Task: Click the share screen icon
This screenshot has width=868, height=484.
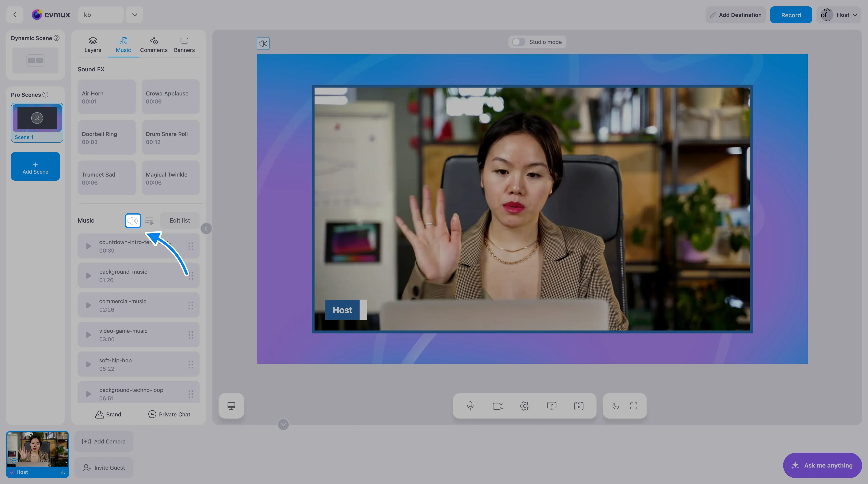Action: 552,406
